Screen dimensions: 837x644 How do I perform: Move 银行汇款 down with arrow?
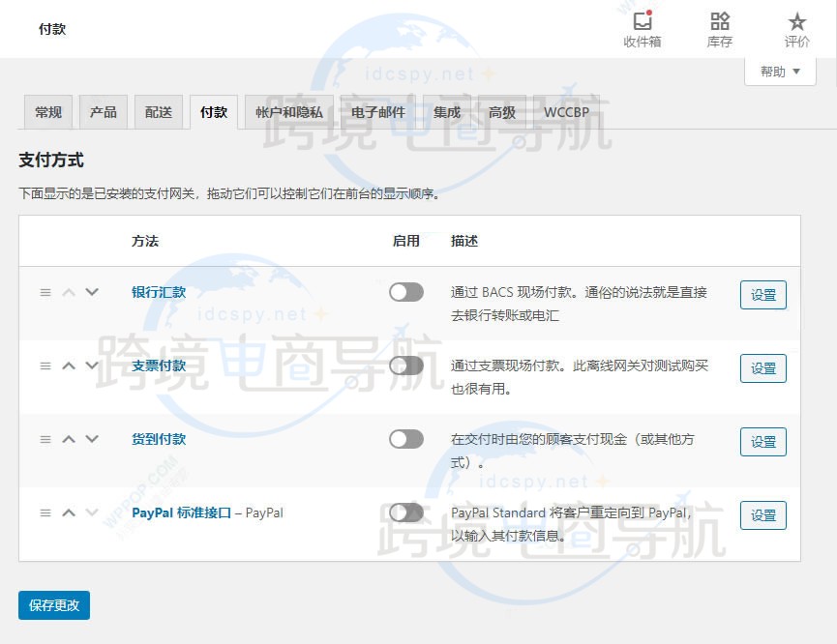click(x=92, y=292)
